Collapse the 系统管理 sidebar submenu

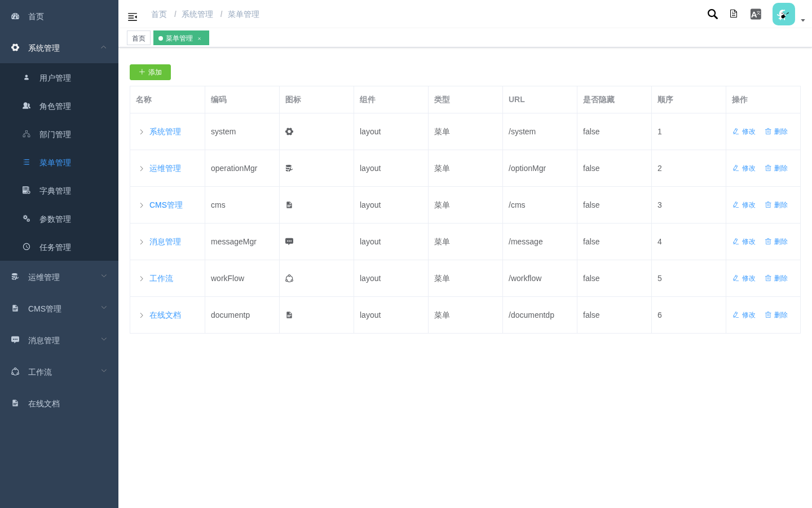coord(59,47)
